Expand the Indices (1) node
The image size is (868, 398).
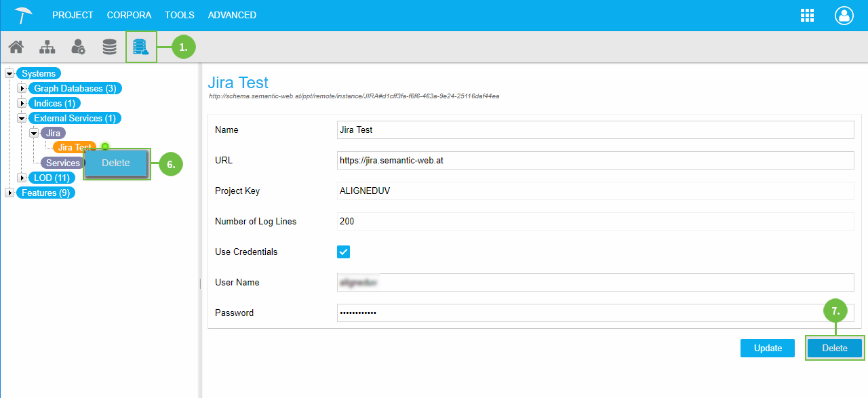point(22,103)
